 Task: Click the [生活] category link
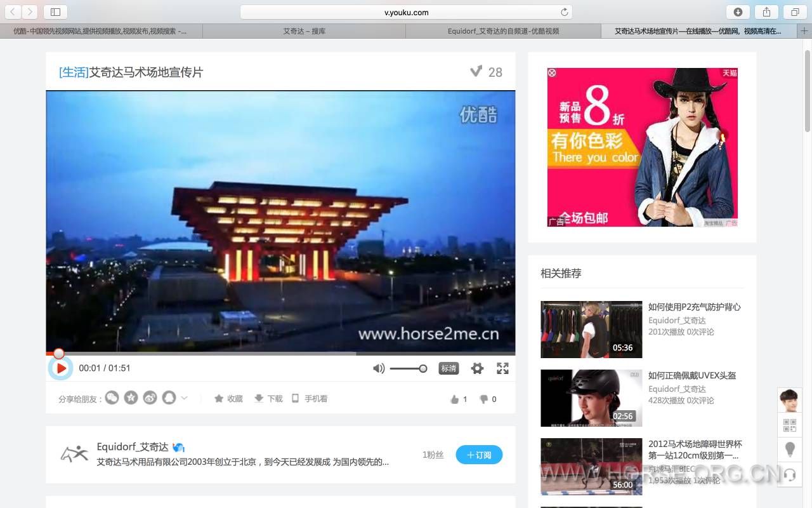[x=74, y=72]
